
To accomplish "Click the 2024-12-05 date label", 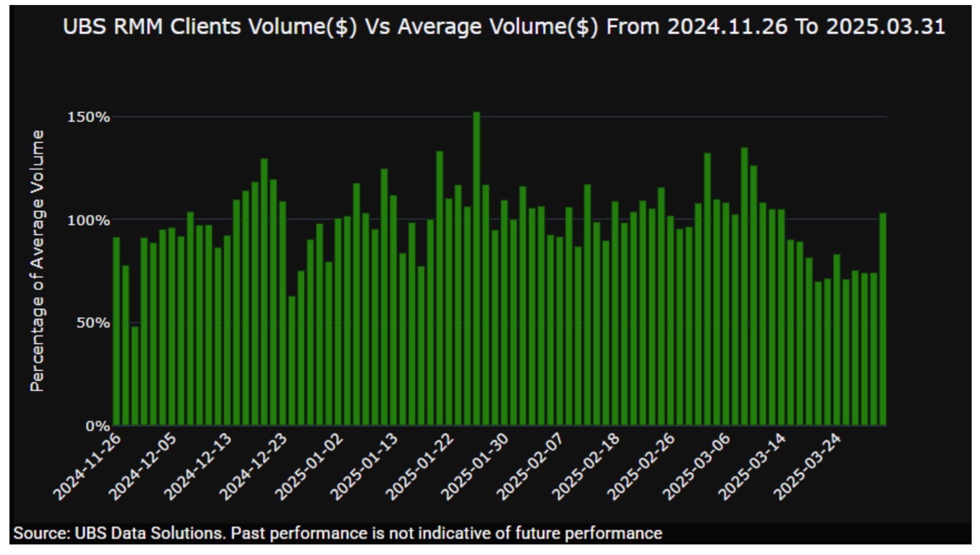I will 142,467.
